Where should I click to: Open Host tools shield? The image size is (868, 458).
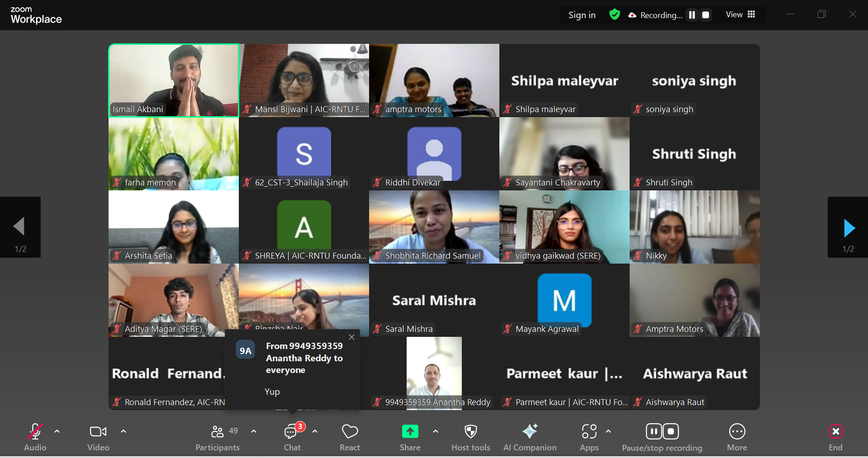click(x=470, y=437)
